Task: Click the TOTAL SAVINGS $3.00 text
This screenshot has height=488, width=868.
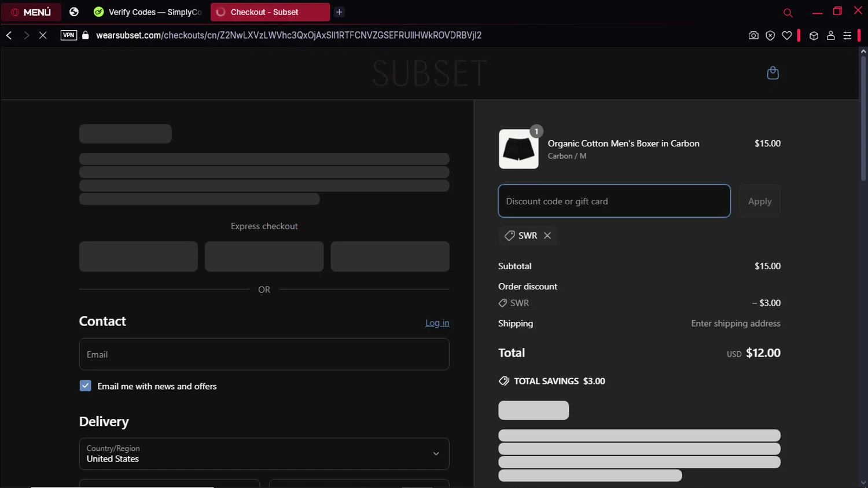Action: (x=560, y=381)
